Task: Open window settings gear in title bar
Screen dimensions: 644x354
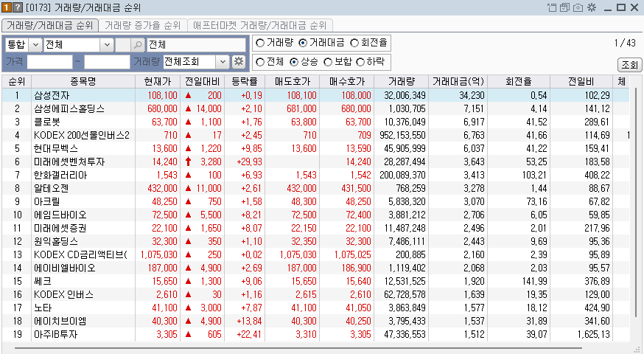Action: click(592, 7)
